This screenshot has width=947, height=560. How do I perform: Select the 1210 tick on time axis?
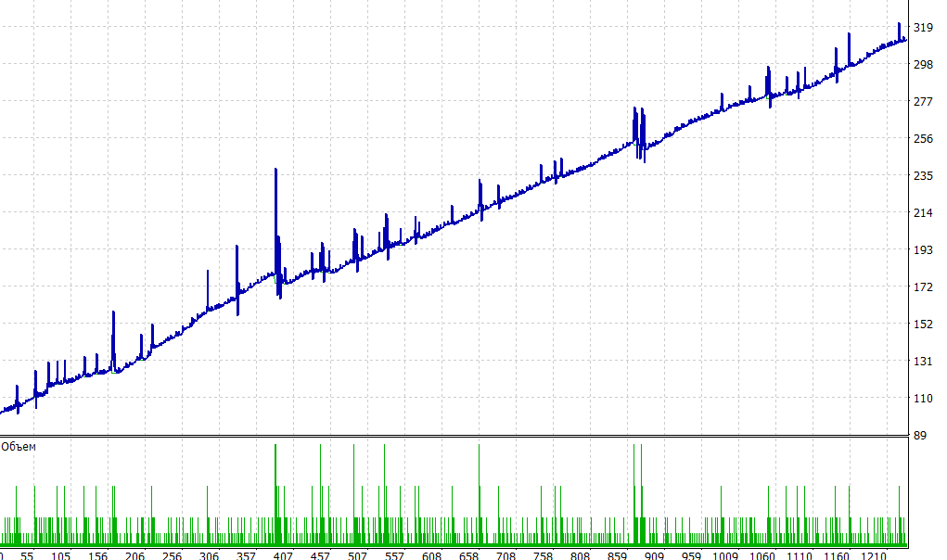(873, 556)
